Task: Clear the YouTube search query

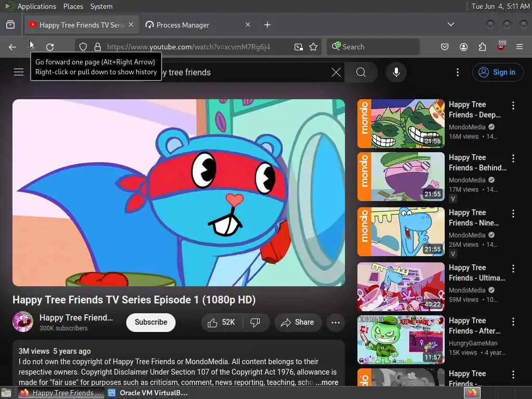Action: (336, 72)
